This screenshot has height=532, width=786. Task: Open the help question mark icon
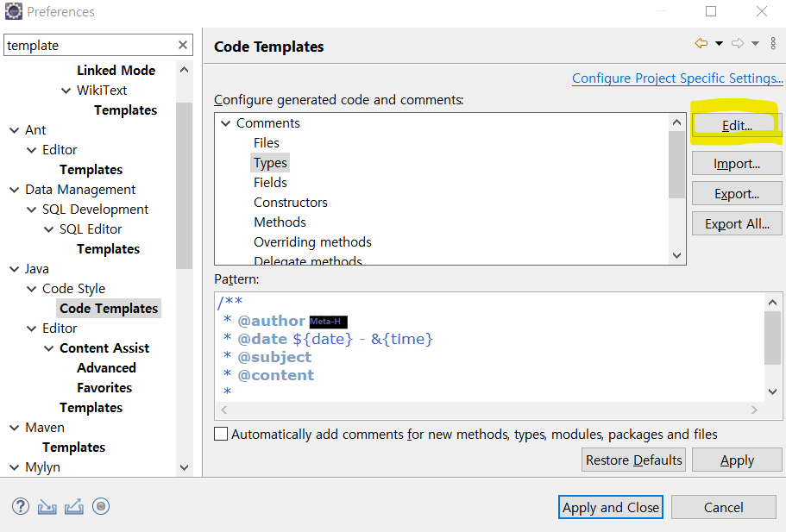[21, 506]
